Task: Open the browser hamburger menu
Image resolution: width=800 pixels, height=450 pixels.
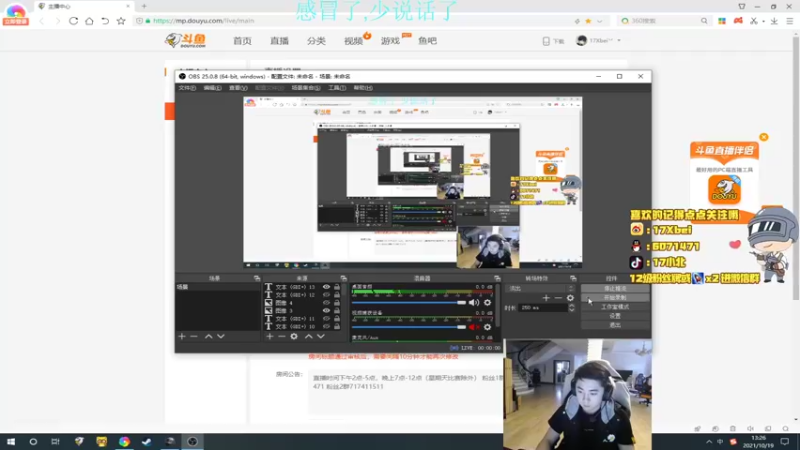Action: (790, 21)
